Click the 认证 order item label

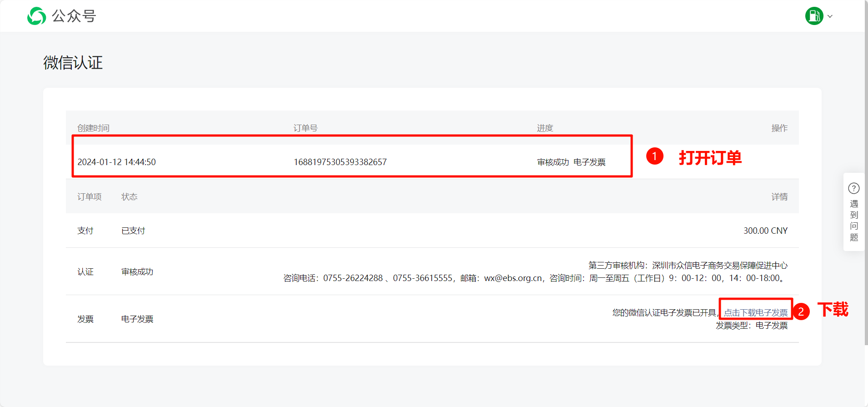click(x=85, y=271)
